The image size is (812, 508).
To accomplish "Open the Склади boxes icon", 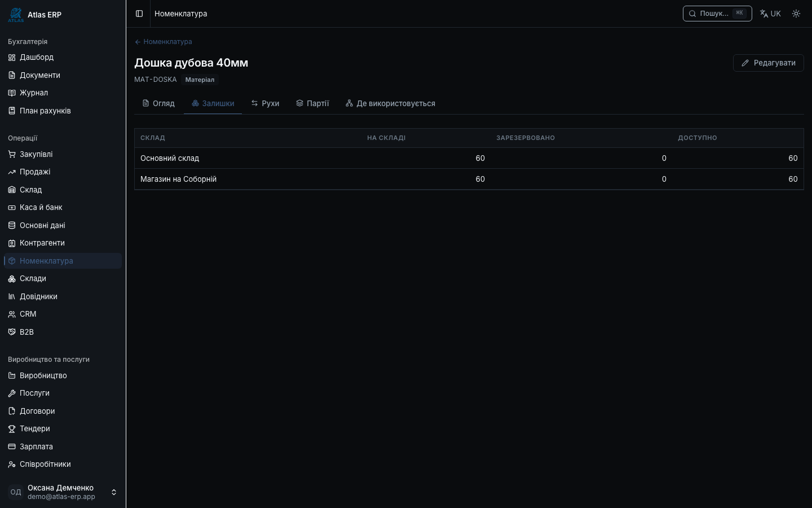I will (x=12, y=279).
